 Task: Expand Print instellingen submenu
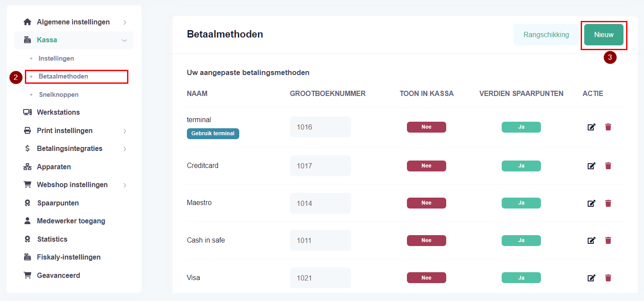(x=125, y=131)
